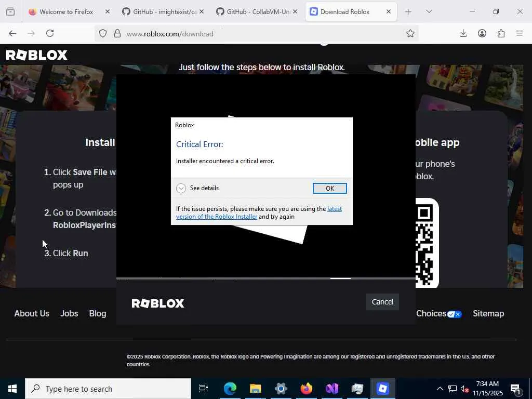Click the mobile app QR code
Image resolution: width=532 pixels, height=399 pixels.
pyautogui.click(x=427, y=243)
